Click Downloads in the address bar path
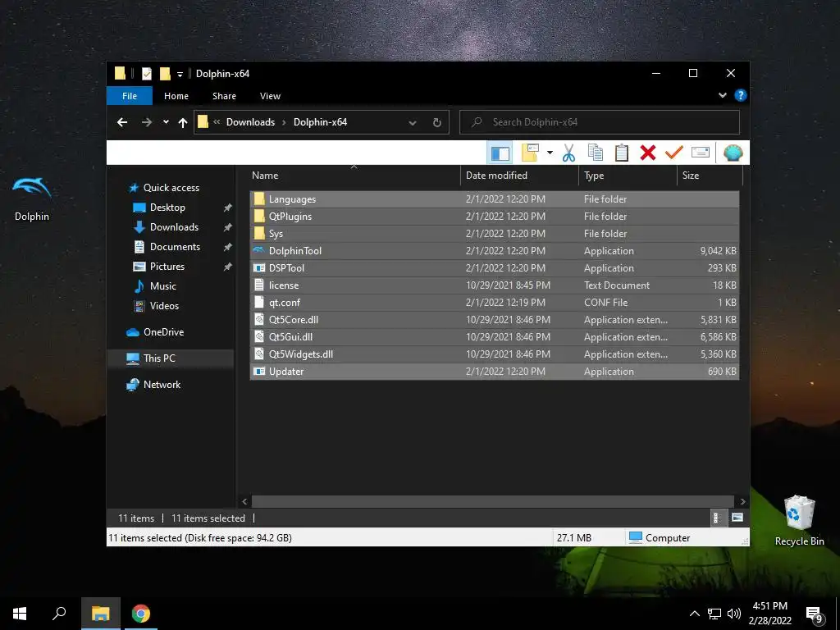 (x=250, y=122)
